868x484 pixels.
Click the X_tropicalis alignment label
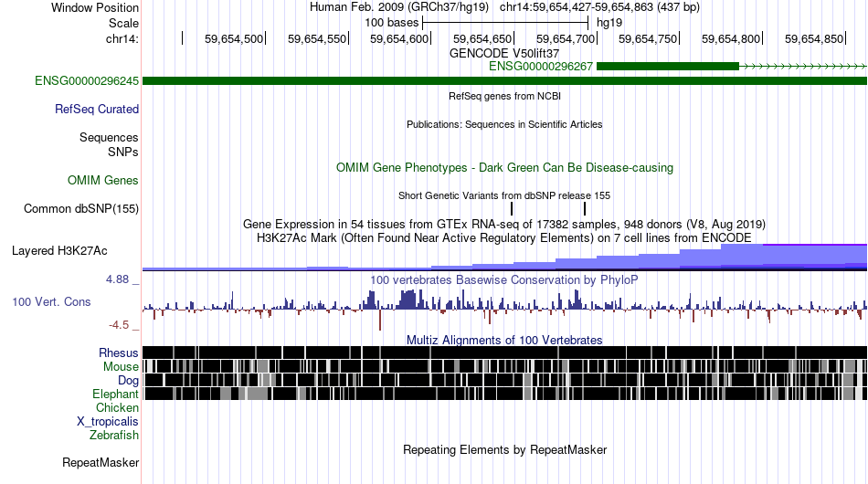tap(108, 422)
